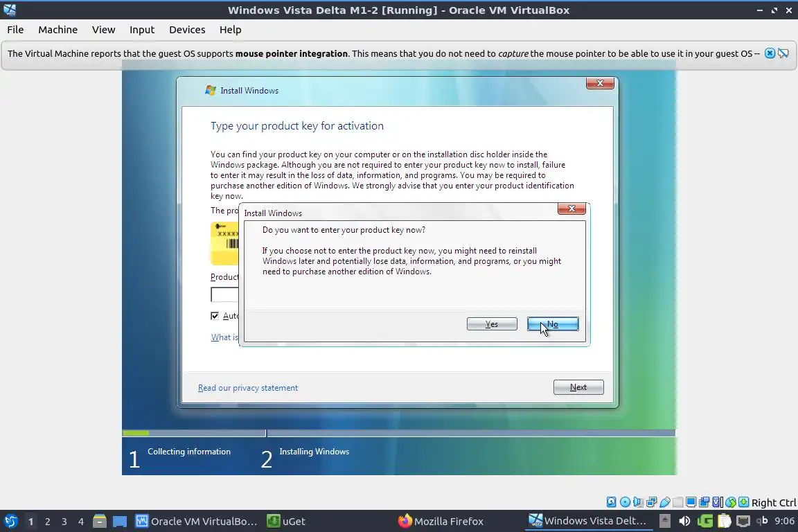Click No to skip entering product key

click(553, 323)
